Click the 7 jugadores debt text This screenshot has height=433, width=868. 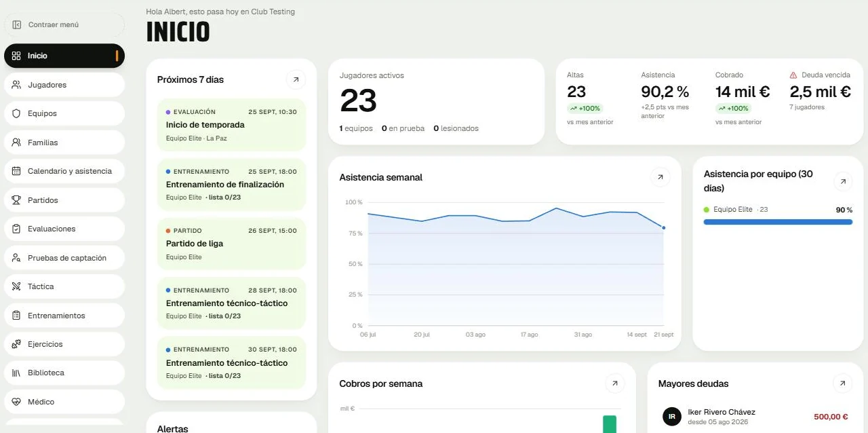(x=807, y=107)
